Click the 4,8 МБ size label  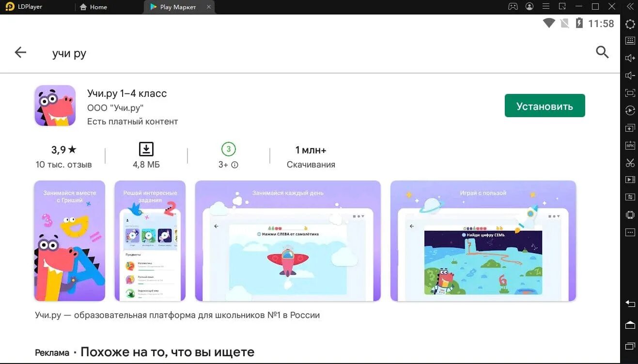click(x=146, y=165)
